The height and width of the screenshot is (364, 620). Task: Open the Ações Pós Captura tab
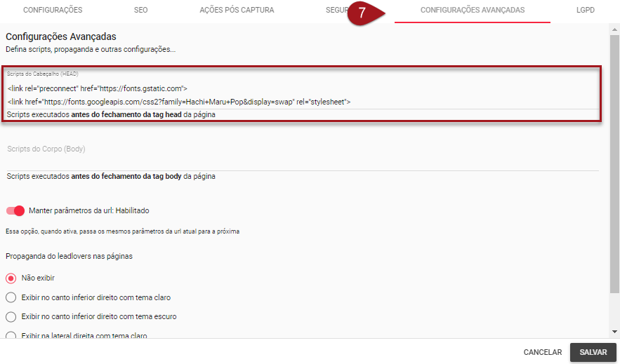click(237, 11)
